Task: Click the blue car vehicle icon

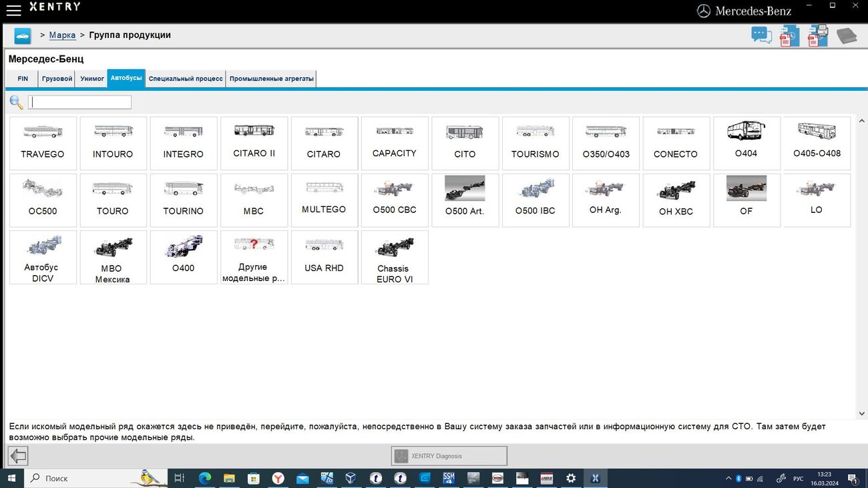Action: pyautogui.click(x=23, y=36)
